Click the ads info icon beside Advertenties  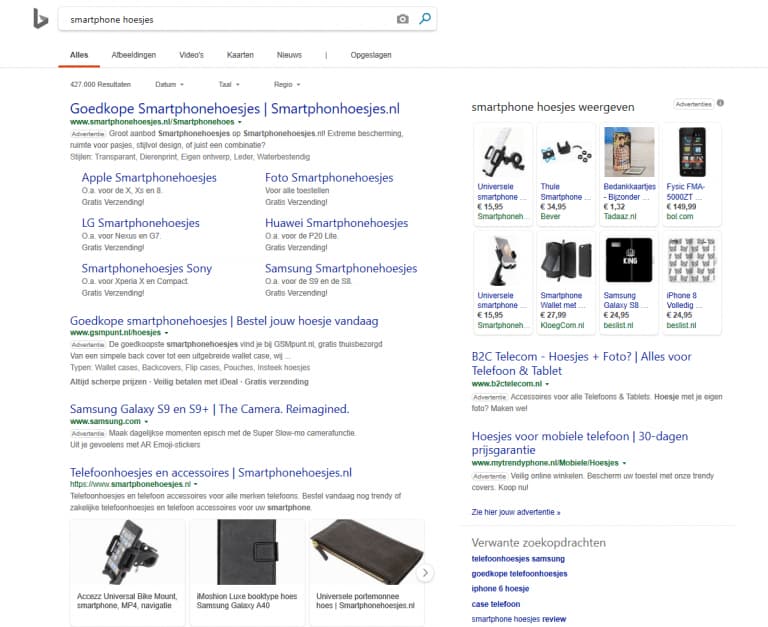click(x=720, y=103)
